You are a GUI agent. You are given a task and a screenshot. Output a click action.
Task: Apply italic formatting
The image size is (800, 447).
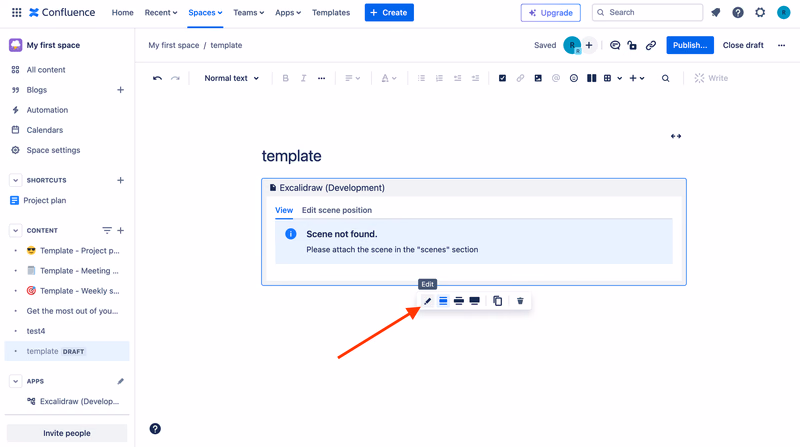304,78
